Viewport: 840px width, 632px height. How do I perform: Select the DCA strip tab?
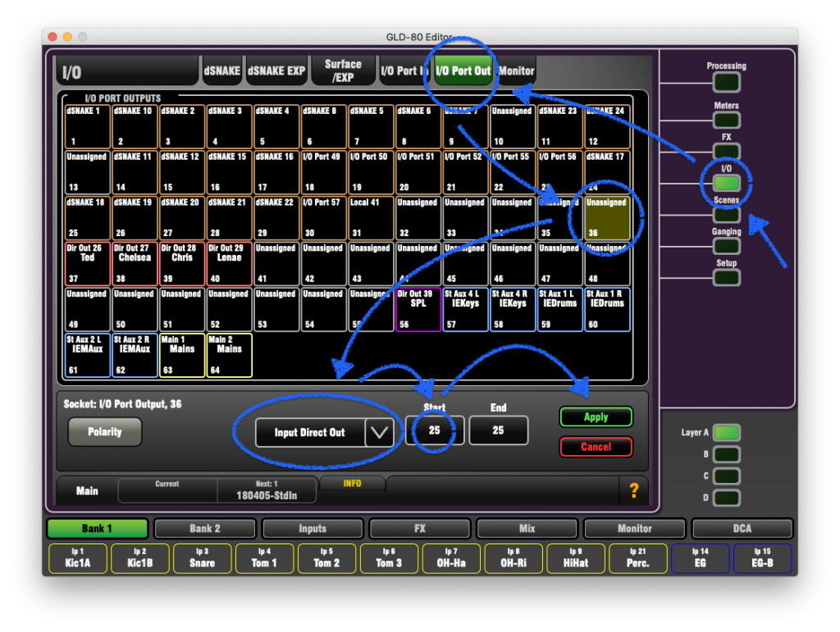(742, 529)
